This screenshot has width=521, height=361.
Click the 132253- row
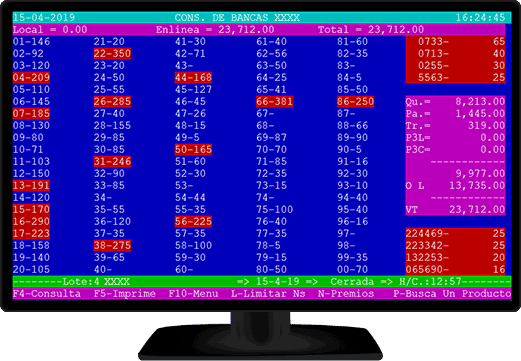pos(455,258)
